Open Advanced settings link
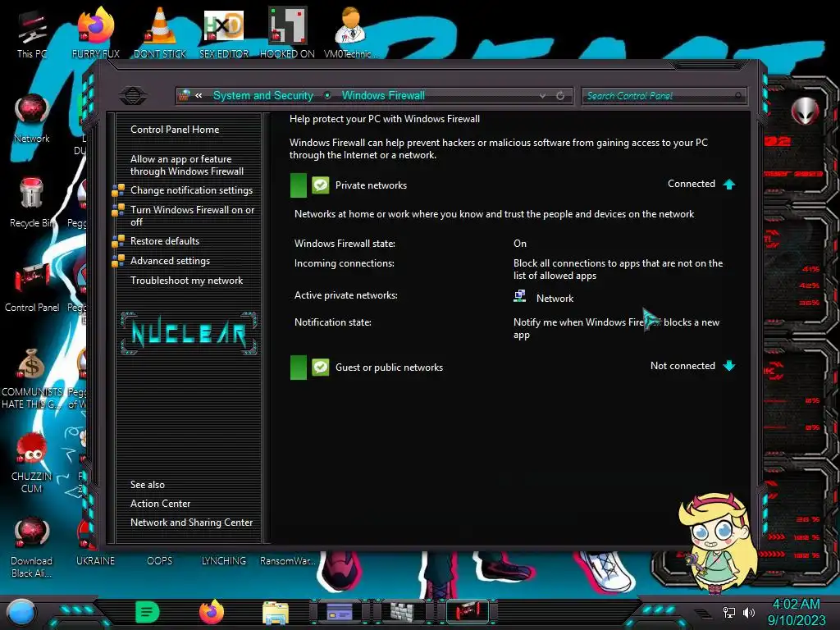The height and width of the screenshot is (630, 840). pos(170,261)
